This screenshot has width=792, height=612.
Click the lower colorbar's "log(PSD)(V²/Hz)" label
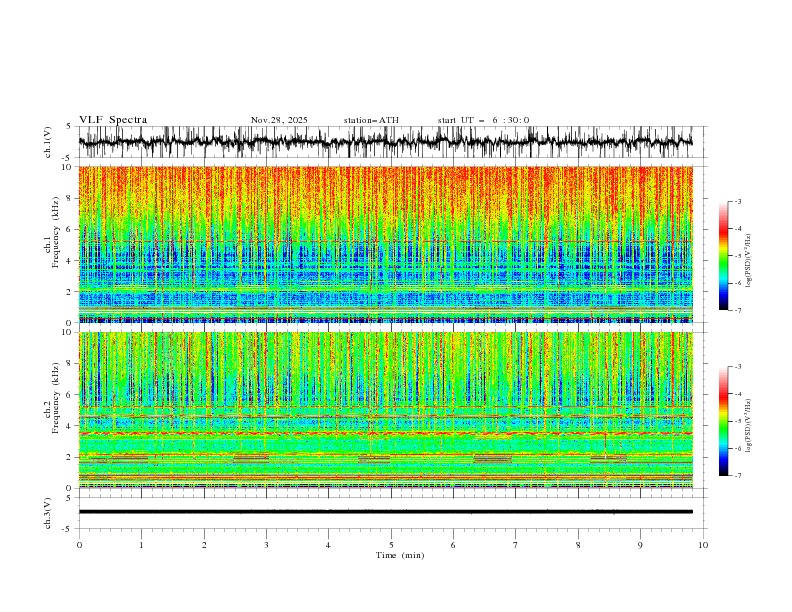click(748, 426)
